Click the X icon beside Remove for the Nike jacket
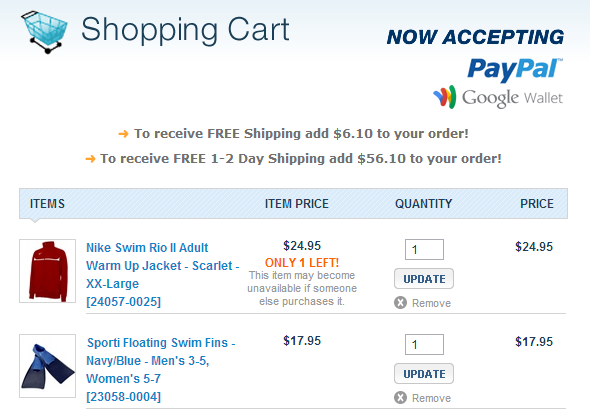590x416 pixels. click(400, 302)
